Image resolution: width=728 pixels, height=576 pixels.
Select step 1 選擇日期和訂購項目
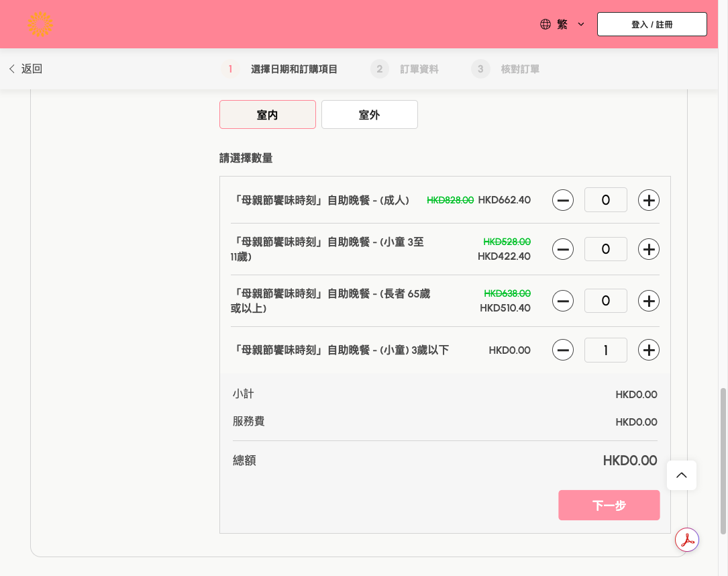[x=280, y=69]
